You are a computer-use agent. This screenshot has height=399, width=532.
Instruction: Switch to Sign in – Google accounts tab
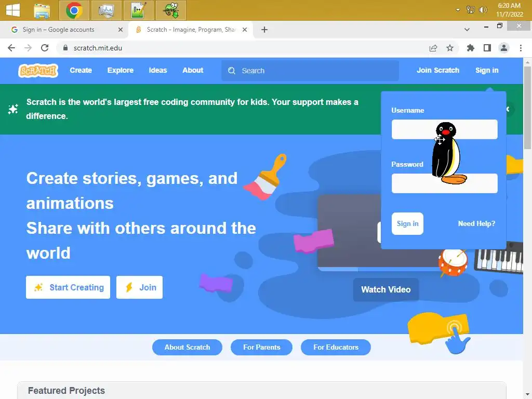pyautogui.click(x=64, y=30)
